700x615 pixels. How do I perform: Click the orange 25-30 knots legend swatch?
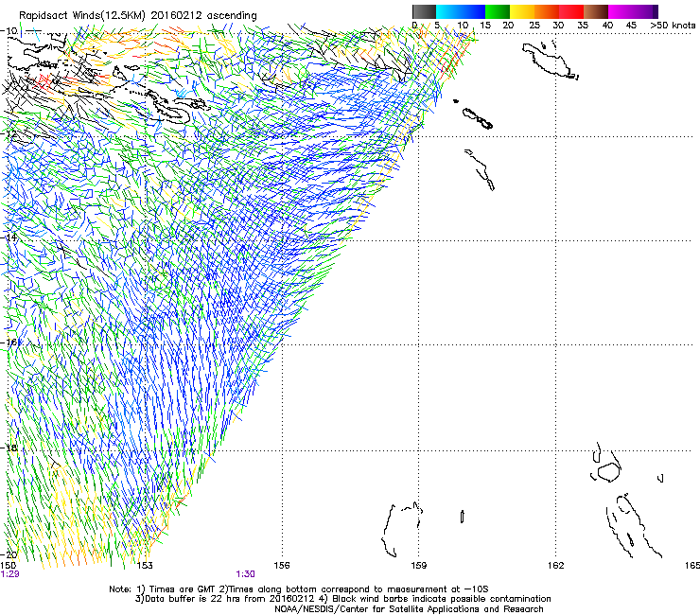pyautogui.click(x=547, y=11)
